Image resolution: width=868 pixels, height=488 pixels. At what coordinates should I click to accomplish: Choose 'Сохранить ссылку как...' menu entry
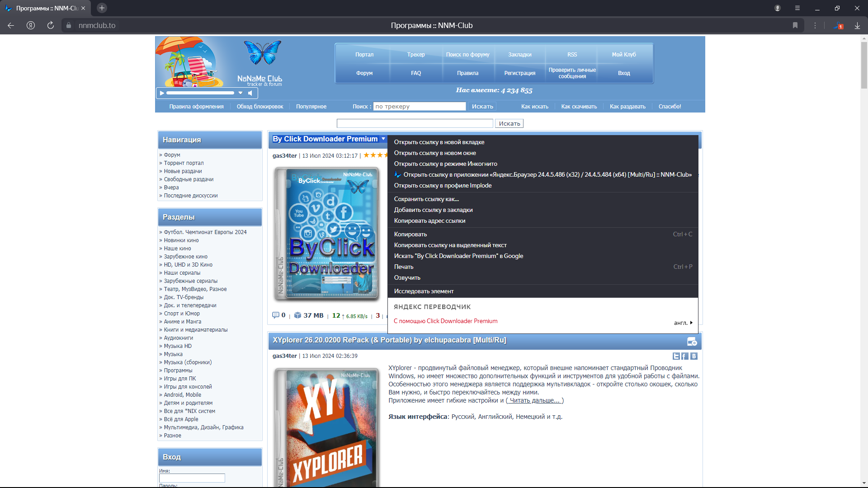click(x=543, y=199)
